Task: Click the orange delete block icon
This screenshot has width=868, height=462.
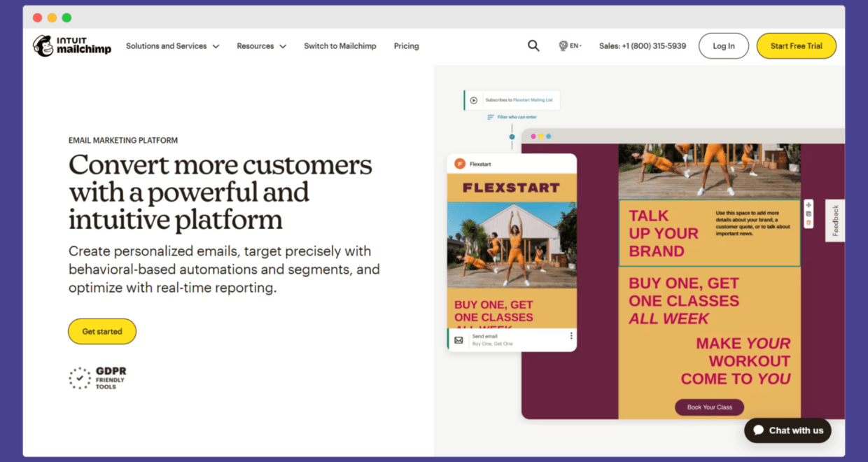Action: pos(808,223)
